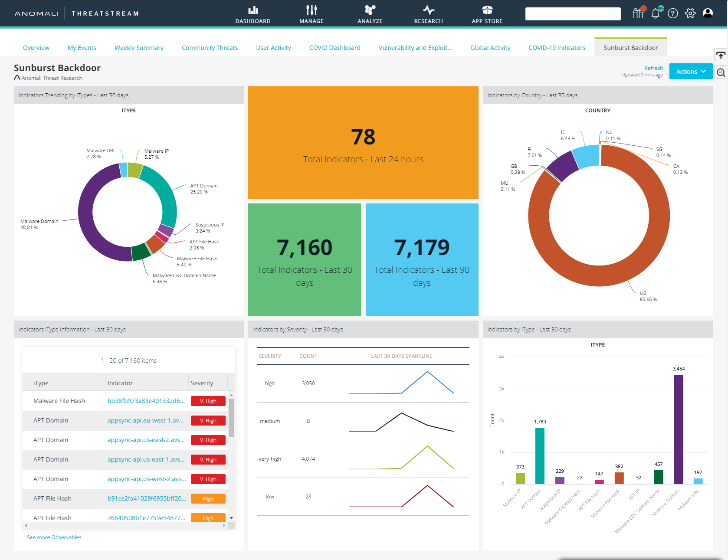The width and height of the screenshot is (728, 560).
Task: Click the 78 Total Indicators 24 hours tile
Action: [363, 143]
